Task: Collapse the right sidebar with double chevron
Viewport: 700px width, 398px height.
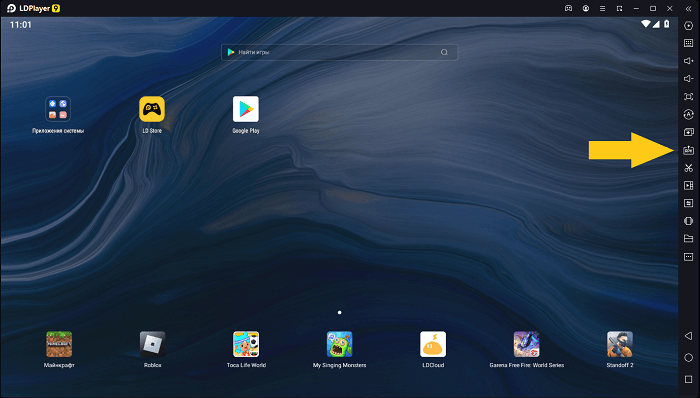Action: [x=688, y=8]
